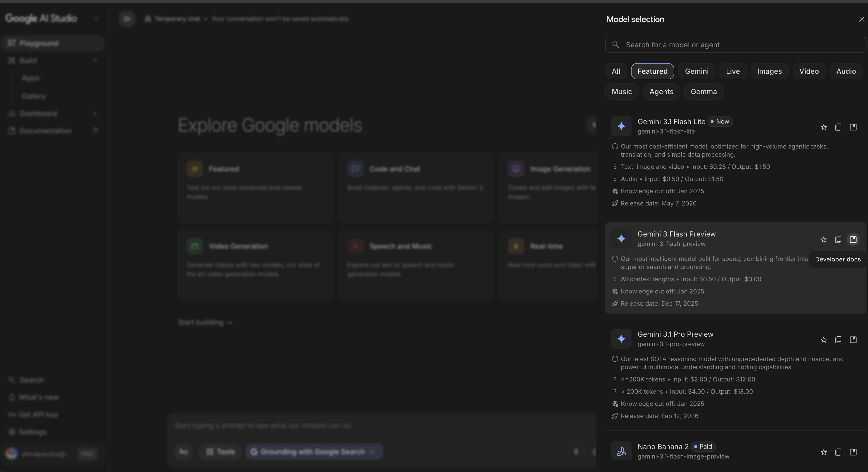Click the text 'Release date: Dec 17, 2025'
Screen dimensions: 868x472
(x=660, y=303)
